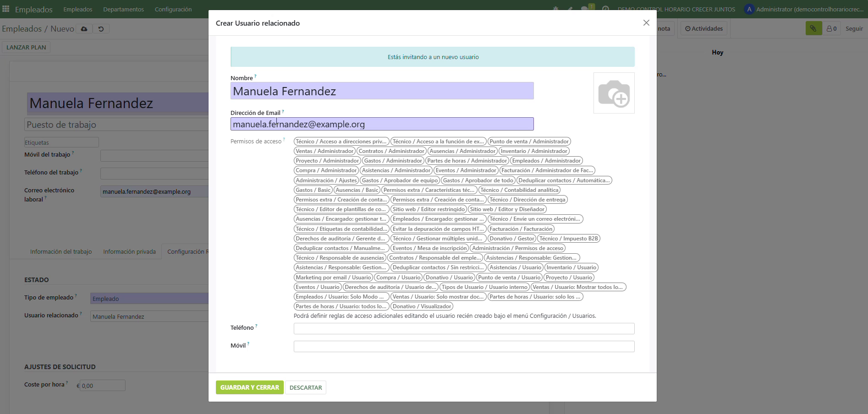Select the Donativo / Visualizador permission tag
Image resolution: width=868 pixels, height=414 pixels.
coord(422,306)
